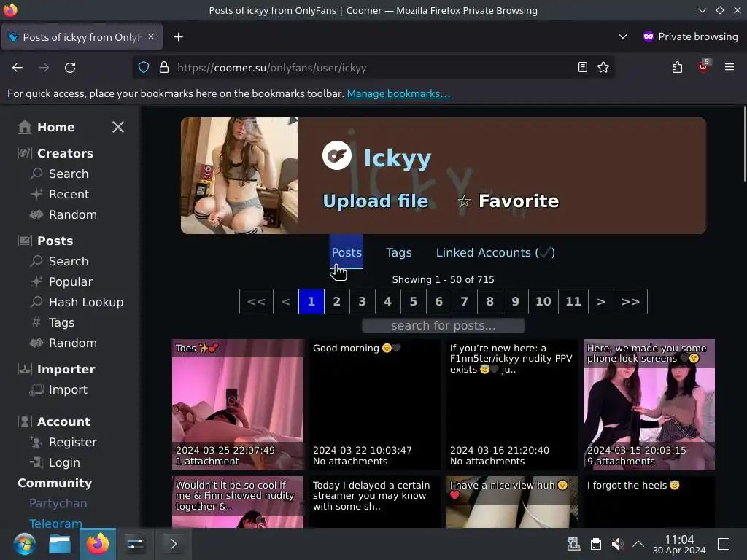Open the extensions puzzle icon

coord(677,68)
